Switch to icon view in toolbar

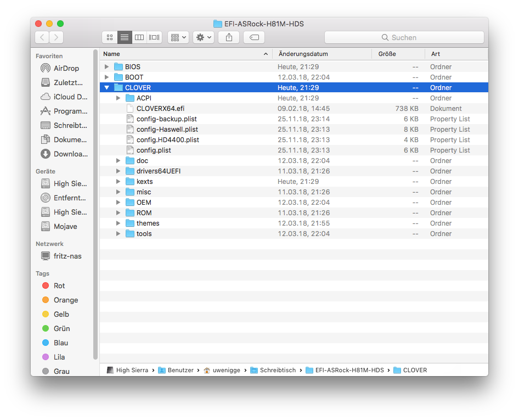pos(110,37)
